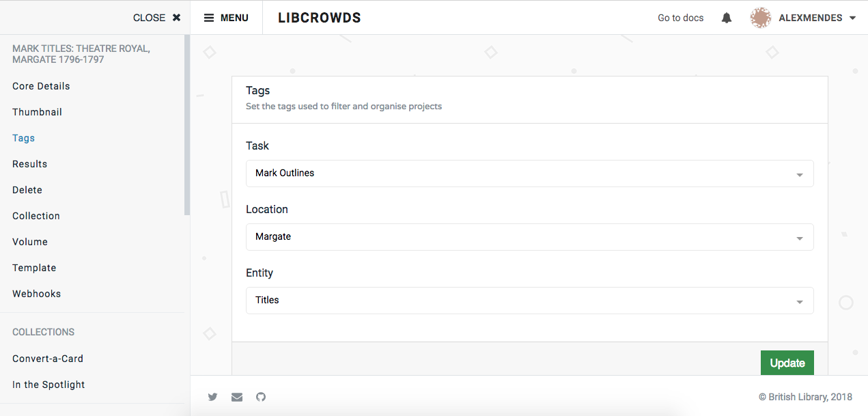Open the Core Details section
The height and width of the screenshot is (416, 868).
41,85
